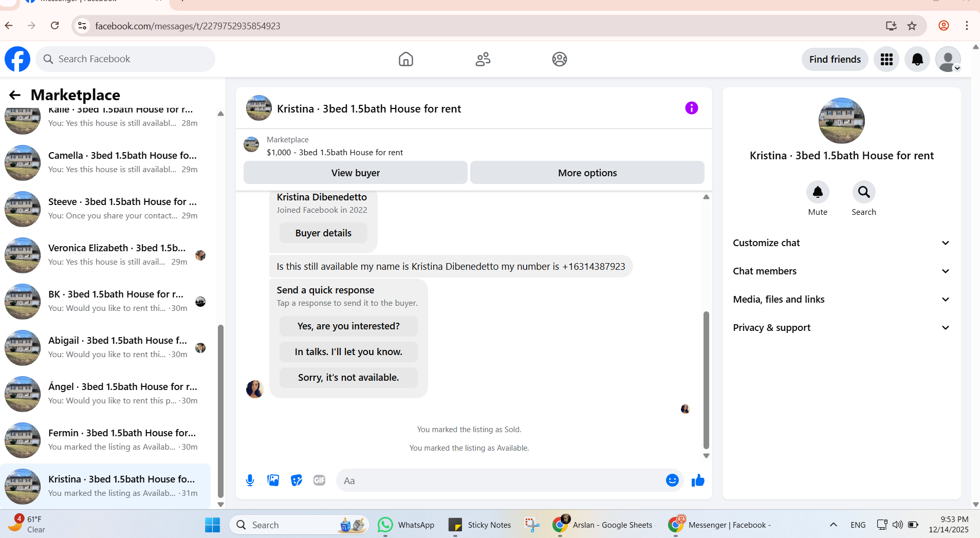Click the '$1,000 - 3bed 1.5bath House for rent' listing text
Image resolution: width=980 pixels, height=538 pixels.
coord(335,152)
